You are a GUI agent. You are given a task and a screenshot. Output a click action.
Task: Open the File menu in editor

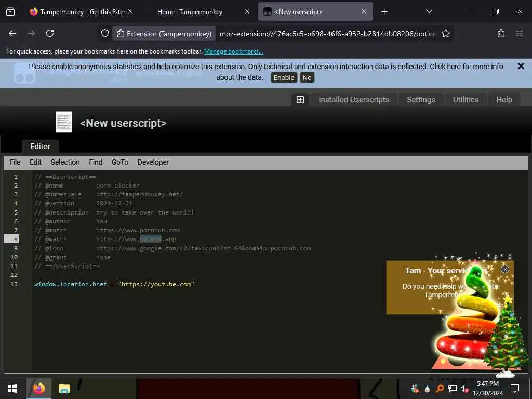[x=15, y=162]
